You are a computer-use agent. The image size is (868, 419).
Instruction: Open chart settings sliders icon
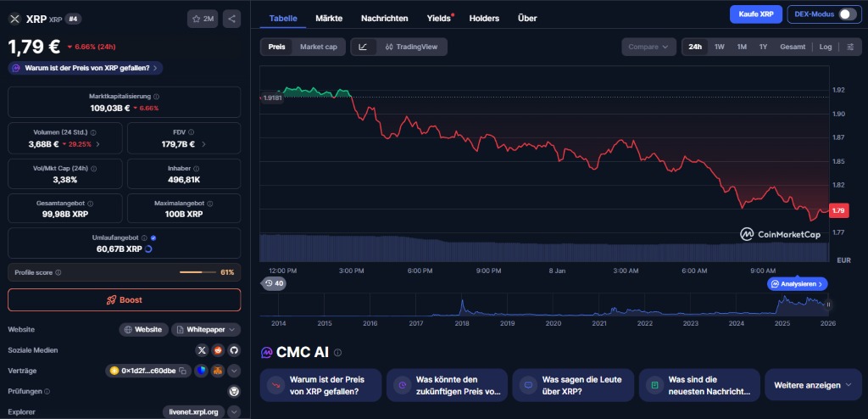point(849,47)
